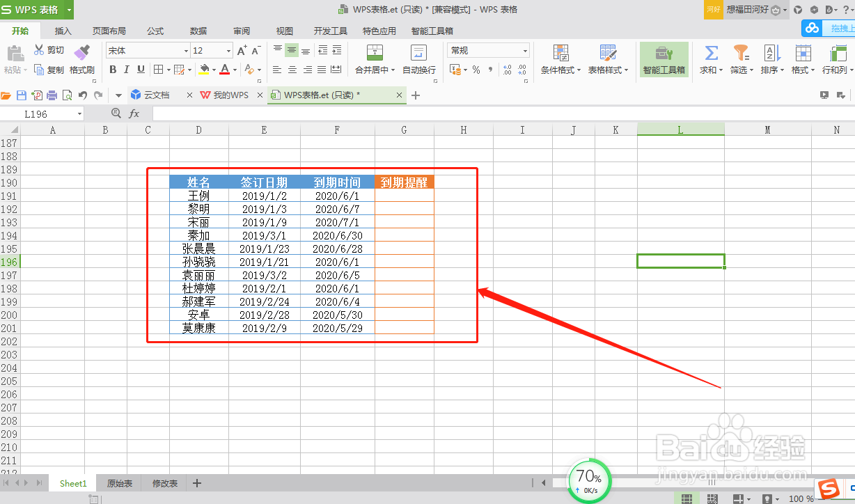Open the Formulas (公式) ribbon tab
This screenshot has width=855, height=504.
point(155,31)
